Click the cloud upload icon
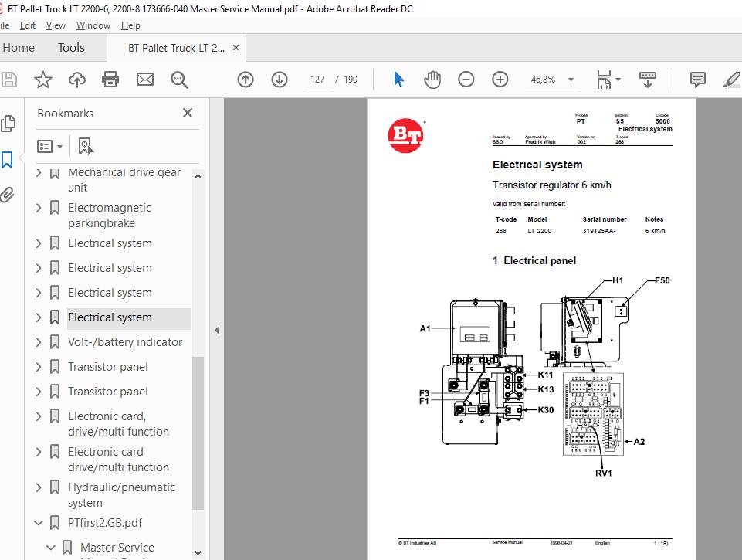This screenshot has width=742, height=560. pyautogui.click(x=77, y=80)
